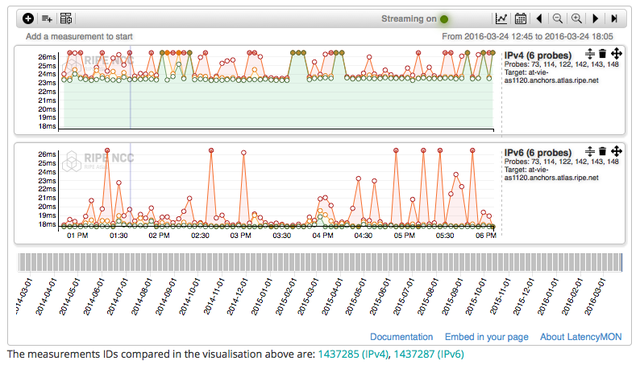This screenshot has height=365, width=640.
Task: Click the IPv6 chart 18ms axis label
Action: 47,224
